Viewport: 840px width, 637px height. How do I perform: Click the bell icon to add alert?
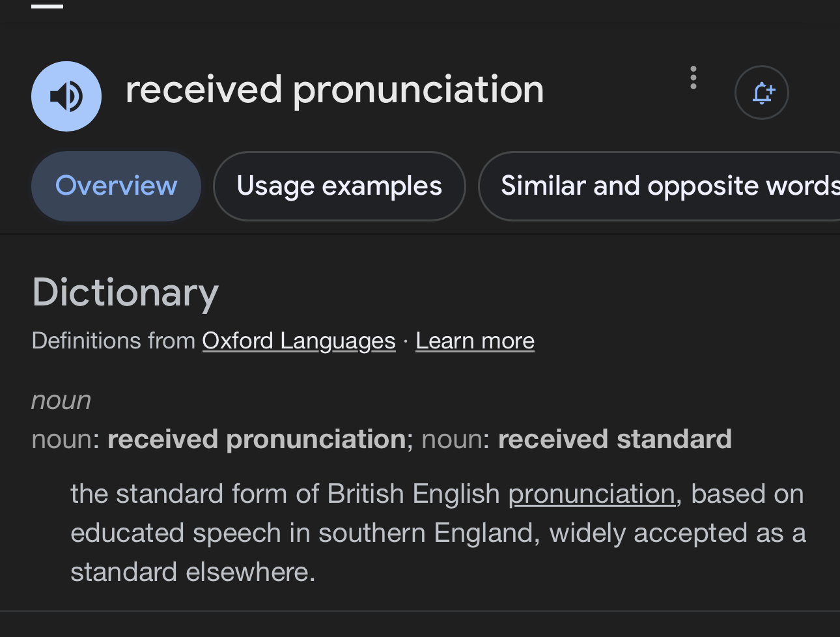pos(762,92)
